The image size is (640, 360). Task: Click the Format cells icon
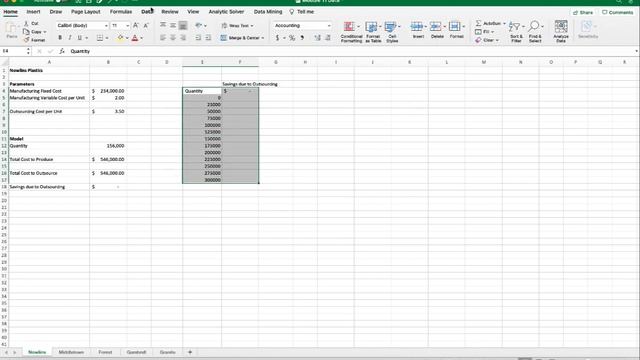click(x=456, y=30)
